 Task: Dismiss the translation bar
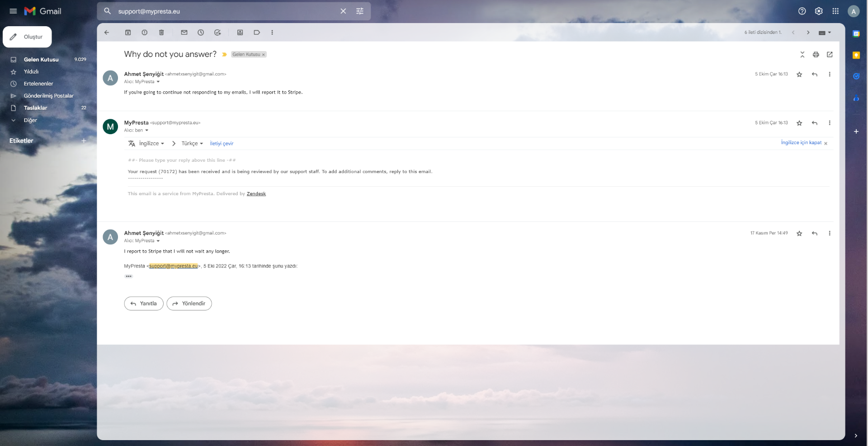(x=826, y=144)
